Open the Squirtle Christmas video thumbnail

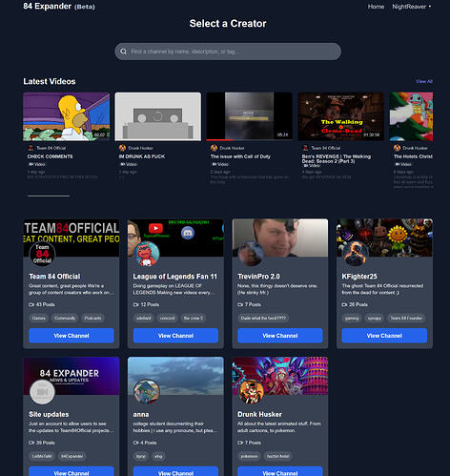point(411,116)
